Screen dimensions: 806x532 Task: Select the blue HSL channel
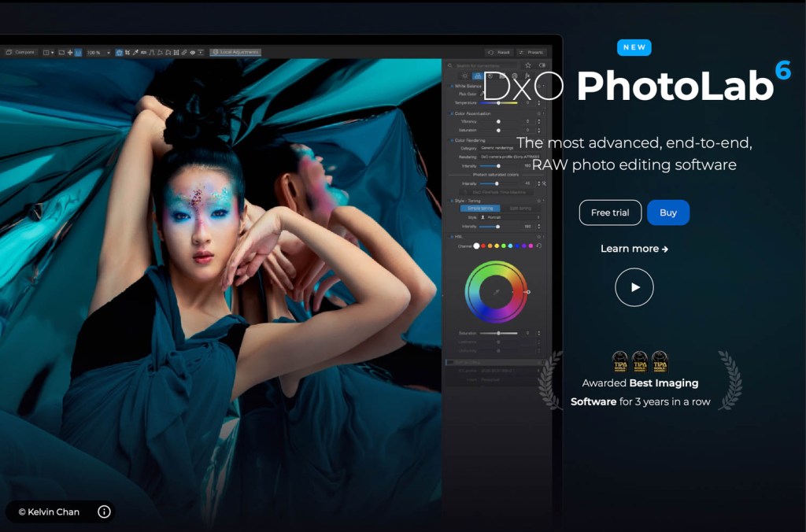pos(517,246)
